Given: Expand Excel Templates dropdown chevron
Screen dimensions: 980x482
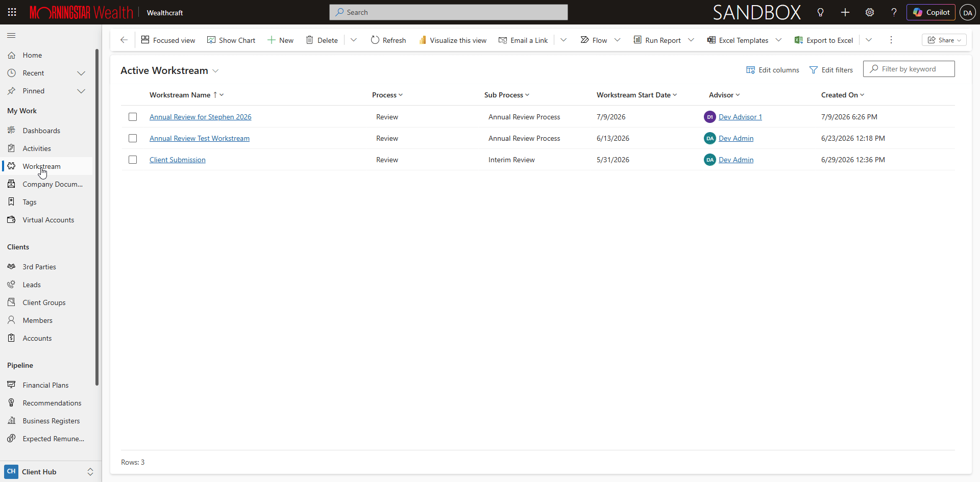Looking at the screenshot, I should [x=778, y=40].
